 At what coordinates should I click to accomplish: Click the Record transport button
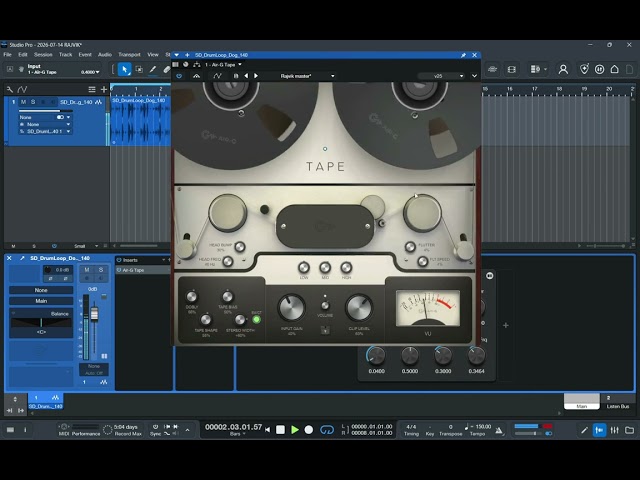pos(309,429)
